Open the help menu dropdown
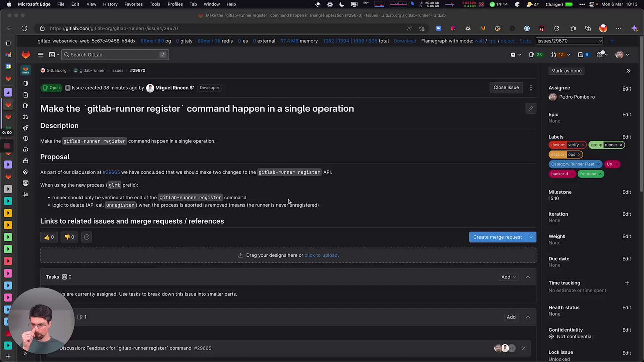 [601, 54]
